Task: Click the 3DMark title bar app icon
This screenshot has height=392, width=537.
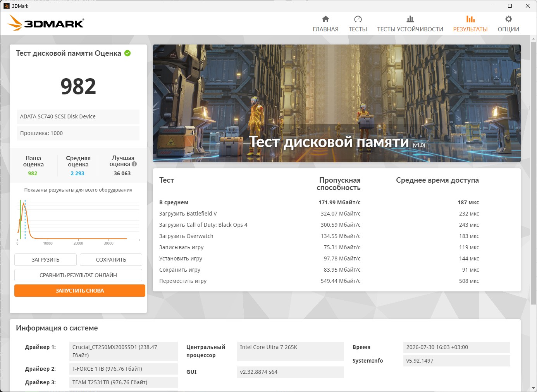Action: (6, 6)
